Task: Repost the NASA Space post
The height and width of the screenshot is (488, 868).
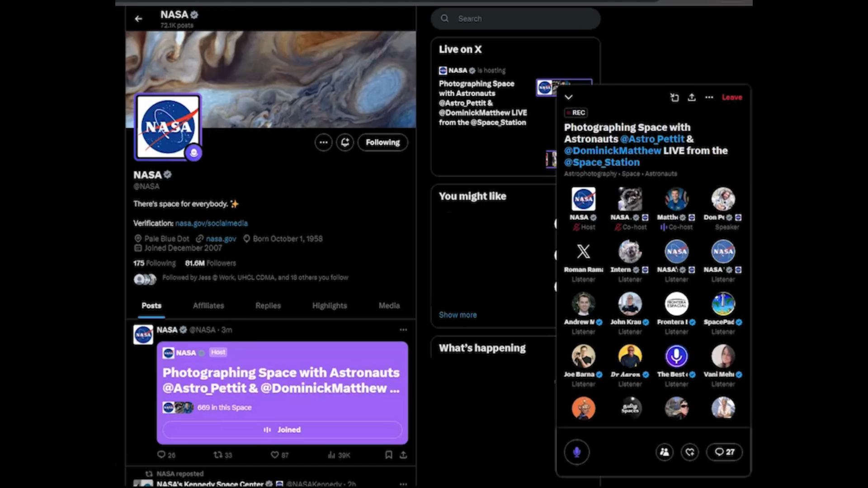Action: (x=222, y=455)
